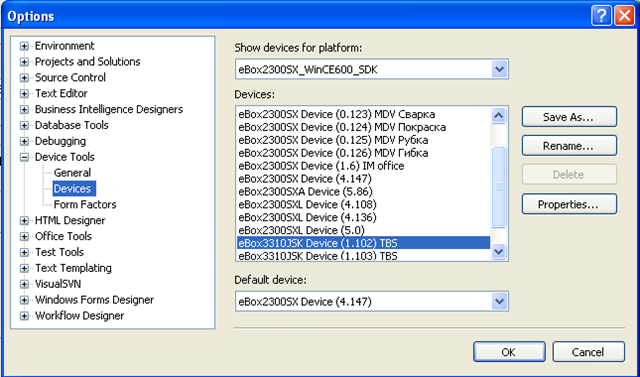This screenshot has height=377, width=640.
Task: Click the Cancel button
Action: [588, 352]
